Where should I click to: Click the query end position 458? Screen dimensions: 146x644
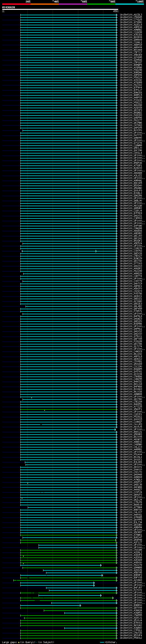[115, 11]
